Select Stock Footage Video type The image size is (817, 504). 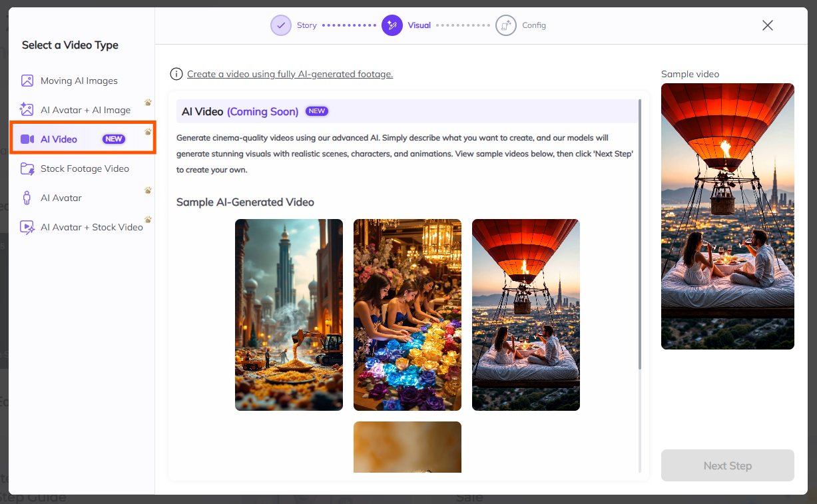coord(81,168)
